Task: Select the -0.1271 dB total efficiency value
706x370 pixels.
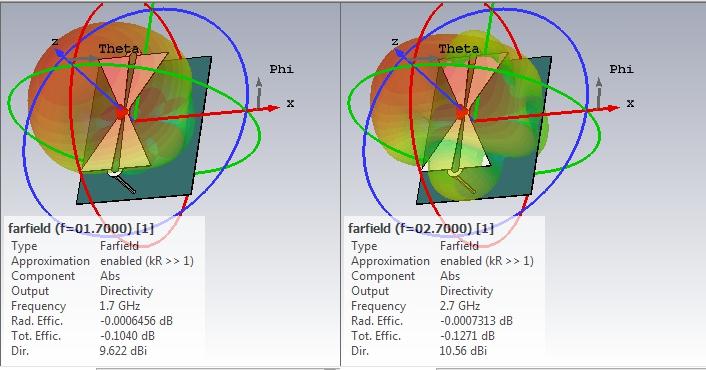Action: [x=467, y=336]
